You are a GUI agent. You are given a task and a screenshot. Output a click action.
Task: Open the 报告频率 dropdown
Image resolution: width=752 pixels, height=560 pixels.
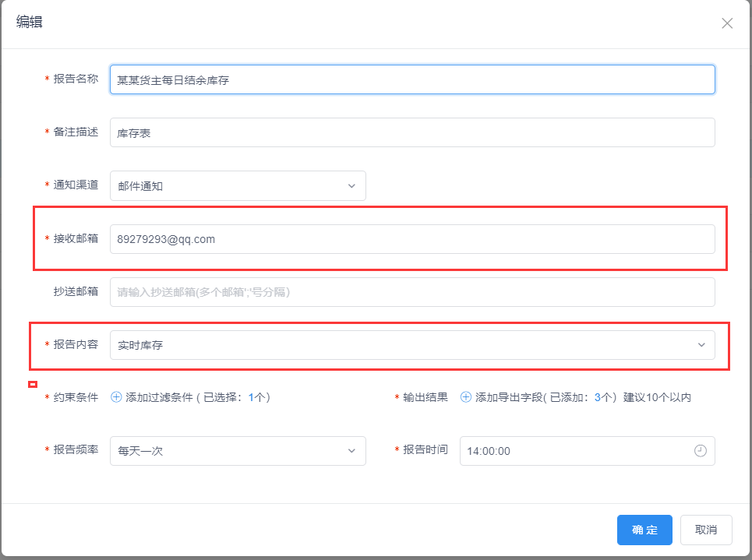pos(238,451)
